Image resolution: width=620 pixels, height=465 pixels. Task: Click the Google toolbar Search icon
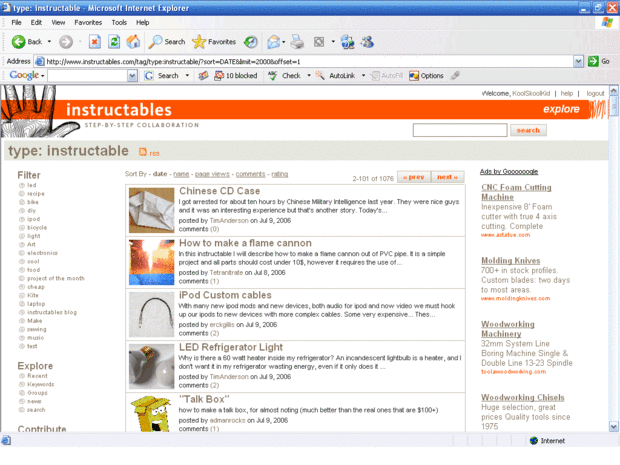[x=149, y=76]
